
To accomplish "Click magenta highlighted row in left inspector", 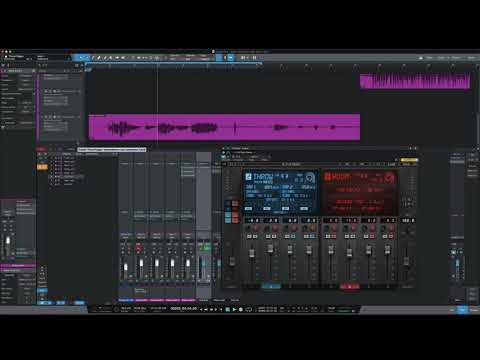I will [x=18, y=266].
